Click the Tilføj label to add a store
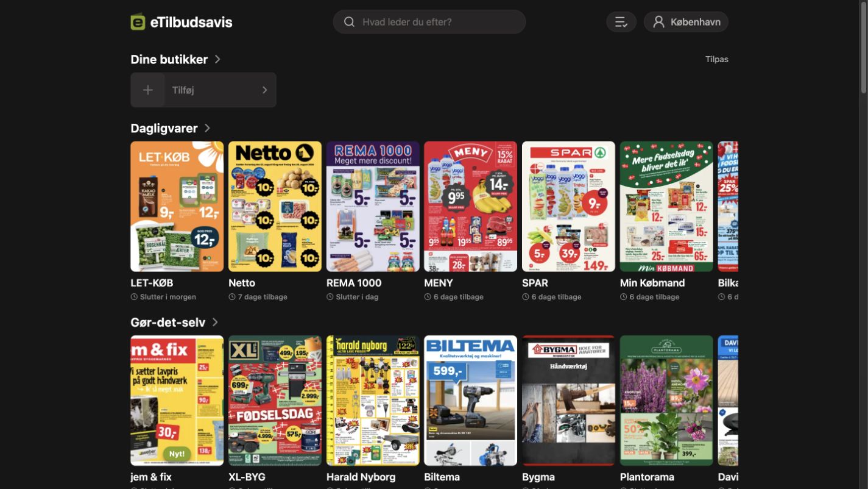The width and height of the screenshot is (868, 489). pos(183,90)
